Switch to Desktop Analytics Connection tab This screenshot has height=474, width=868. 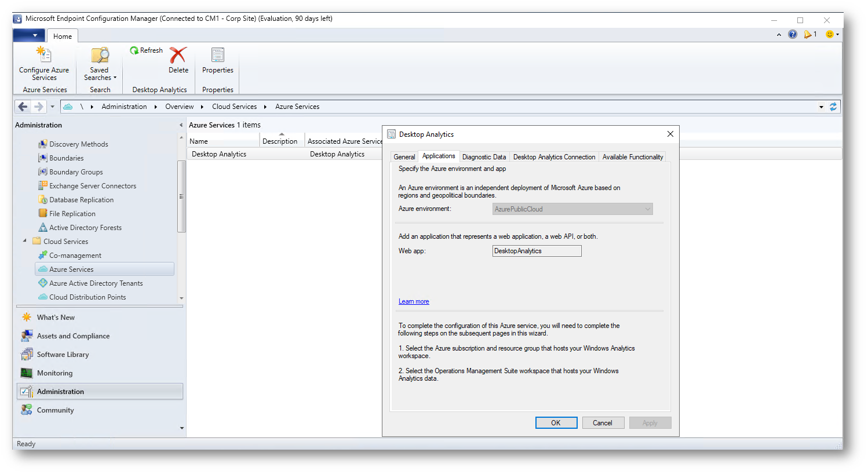coord(554,157)
